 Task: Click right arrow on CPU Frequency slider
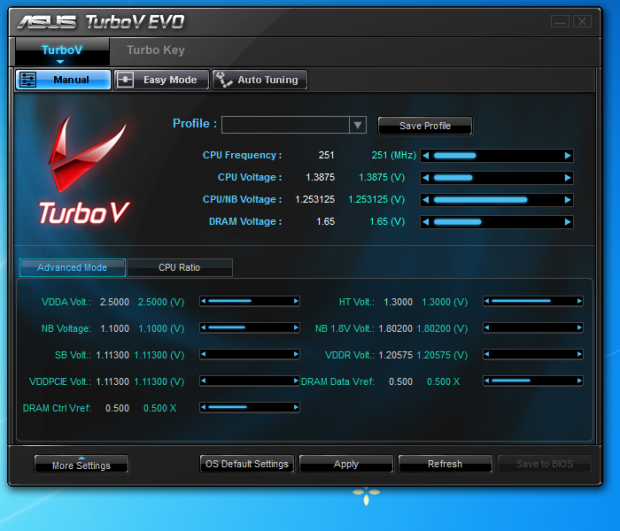click(x=568, y=156)
